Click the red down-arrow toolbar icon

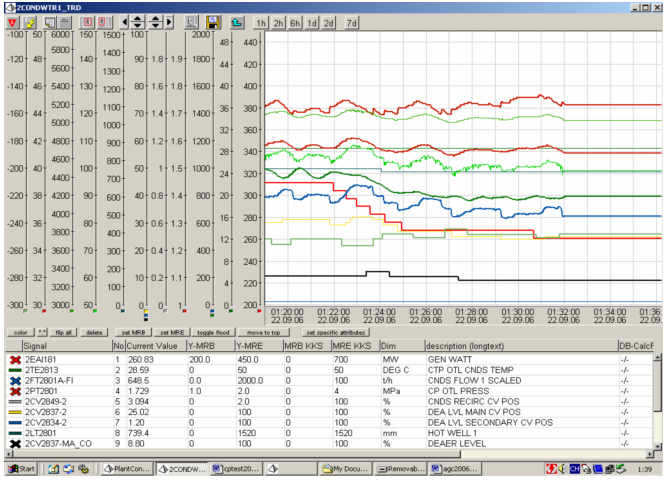(12, 21)
